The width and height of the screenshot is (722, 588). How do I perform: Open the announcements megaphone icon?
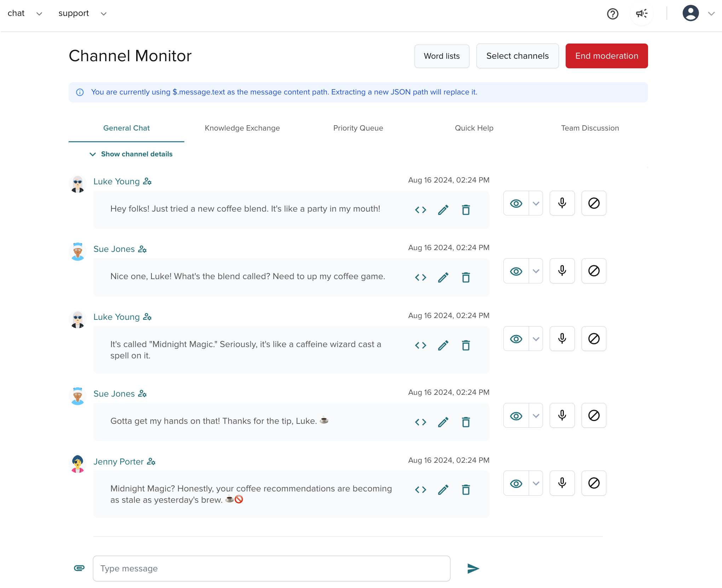point(642,13)
